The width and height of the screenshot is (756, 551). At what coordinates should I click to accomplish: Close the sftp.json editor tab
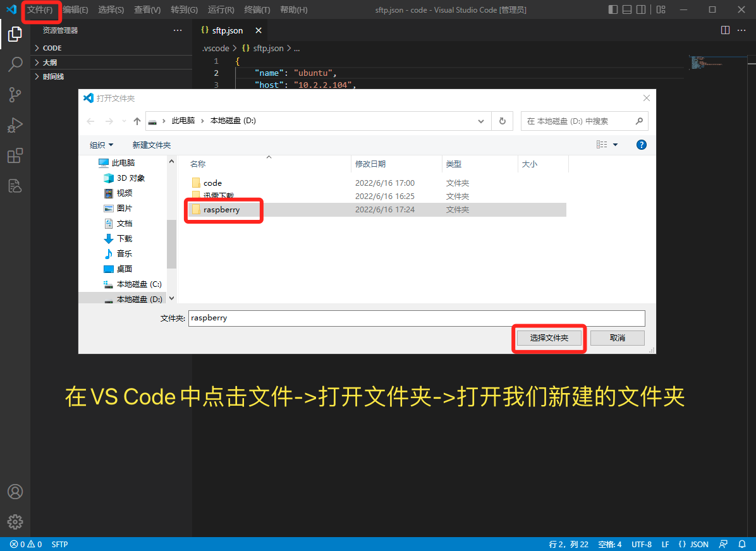259,30
